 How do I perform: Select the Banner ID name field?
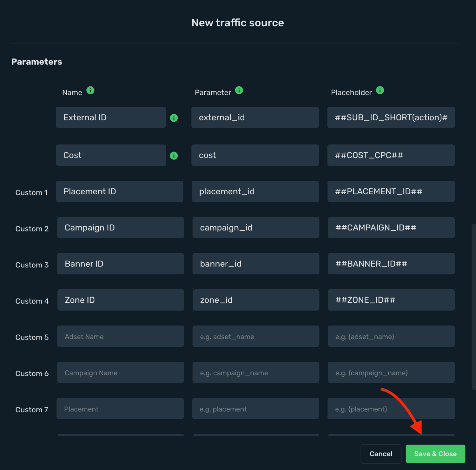tap(121, 264)
